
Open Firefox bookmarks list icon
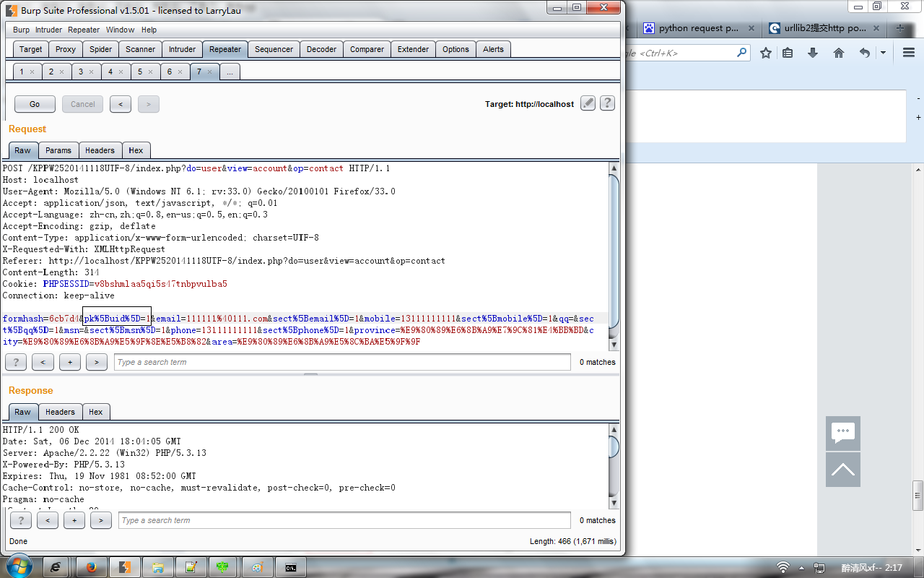tap(788, 53)
